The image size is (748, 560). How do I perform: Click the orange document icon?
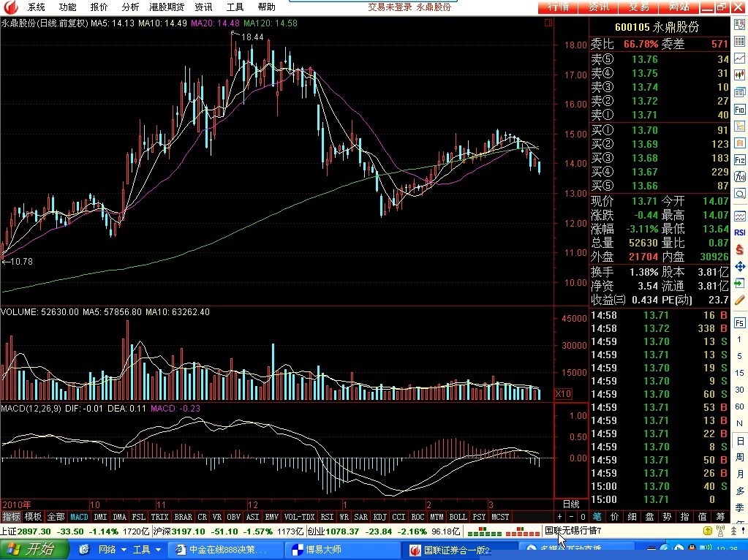tap(740, 143)
